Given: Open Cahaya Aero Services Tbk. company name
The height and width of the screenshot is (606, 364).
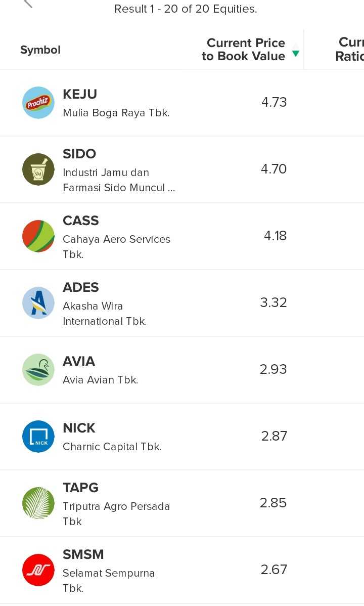Looking at the screenshot, I should [x=116, y=246].
